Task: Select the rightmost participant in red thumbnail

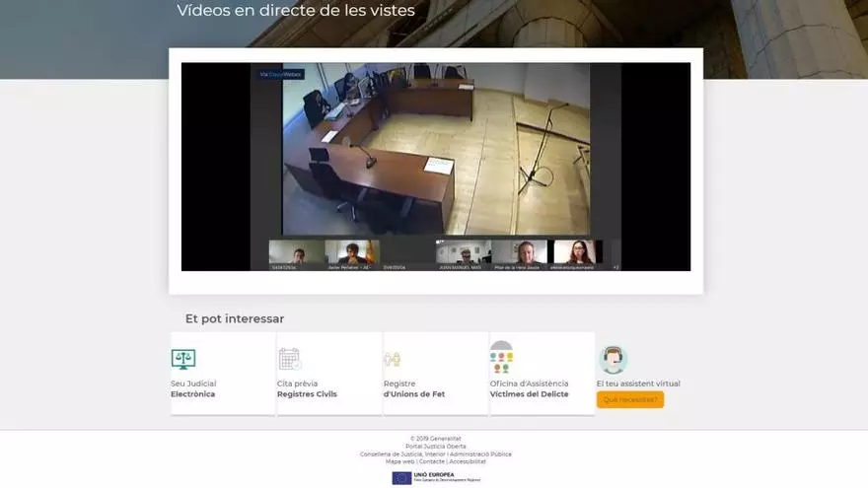Action: [x=577, y=253]
